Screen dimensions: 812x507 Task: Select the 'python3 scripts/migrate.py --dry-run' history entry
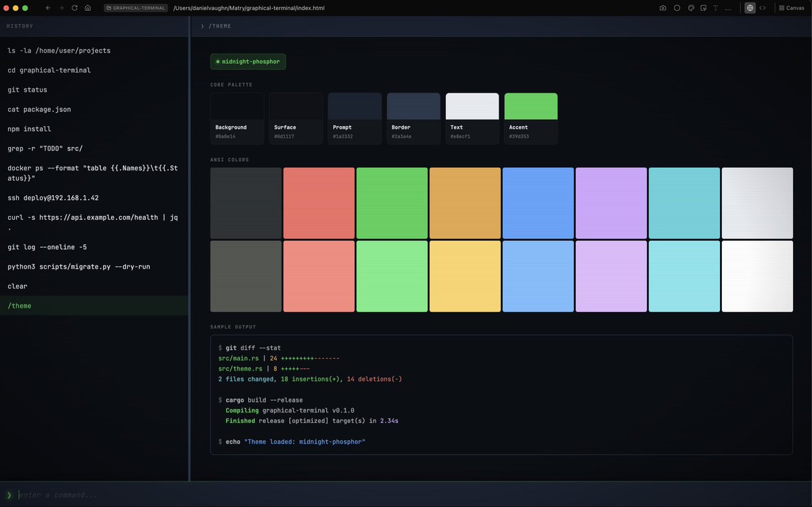[x=95, y=267]
